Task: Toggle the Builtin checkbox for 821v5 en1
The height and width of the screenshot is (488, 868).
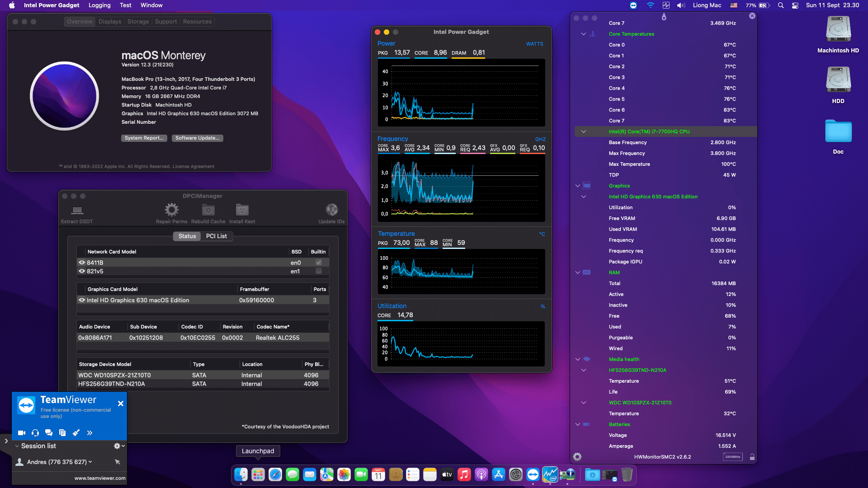Action: point(319,271)
